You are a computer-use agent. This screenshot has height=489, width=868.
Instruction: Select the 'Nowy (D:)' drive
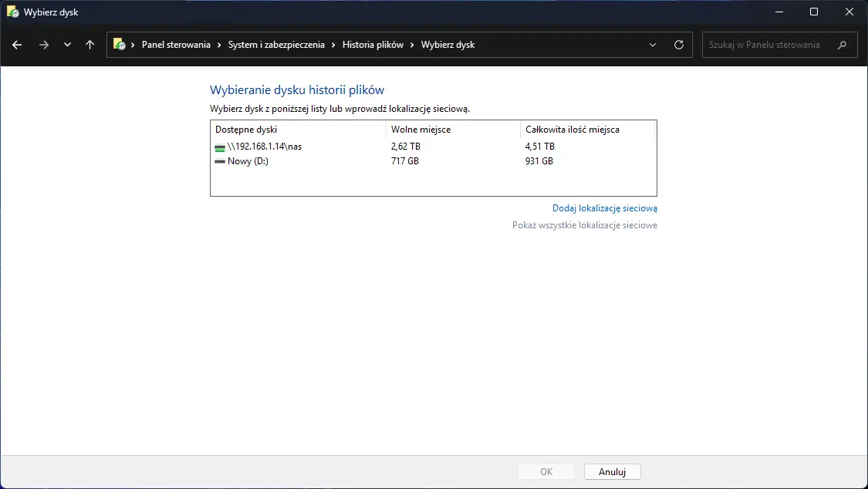coord(248,161)
